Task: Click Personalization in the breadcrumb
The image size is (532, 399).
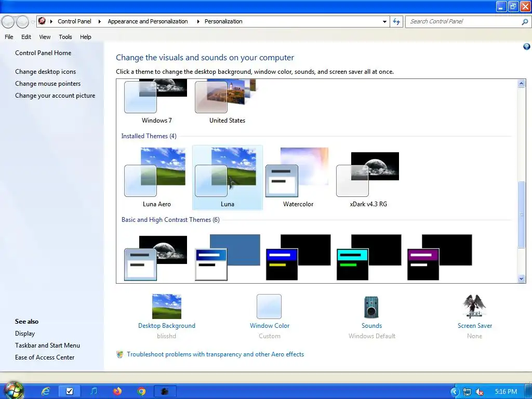Action: coord(223,21)
